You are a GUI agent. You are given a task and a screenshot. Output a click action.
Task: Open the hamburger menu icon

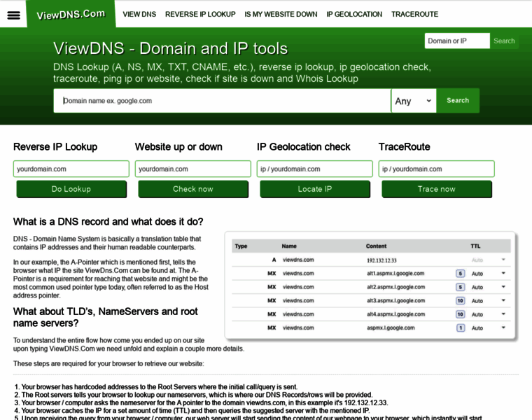click(x=13, y=15)
